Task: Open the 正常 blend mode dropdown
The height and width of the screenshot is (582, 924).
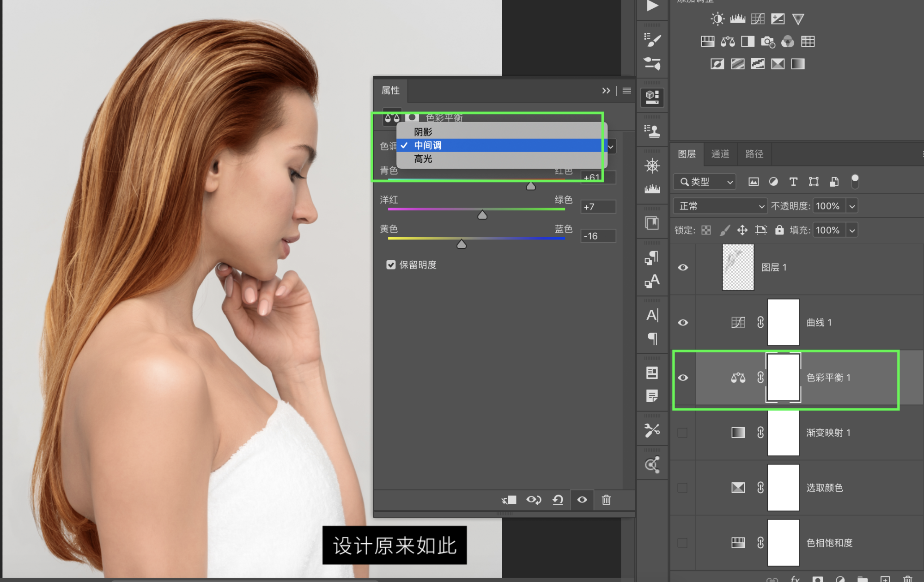Action: click(720, 206)
